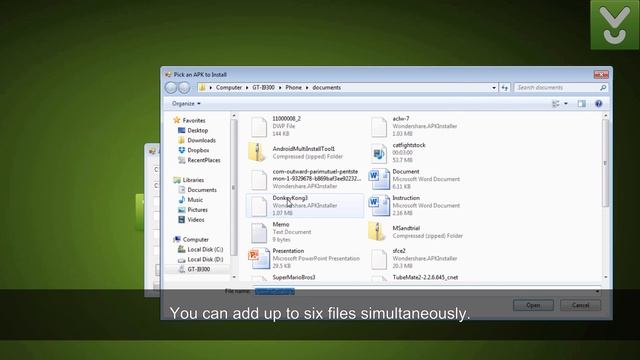Click Computer in the address breadcrumb

click(229, 87)
